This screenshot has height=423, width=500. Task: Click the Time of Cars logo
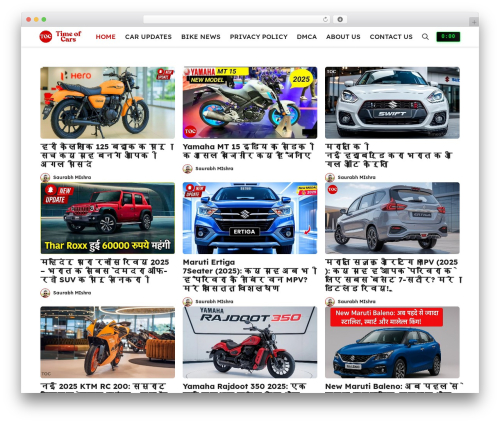click(x=60, y=36)
